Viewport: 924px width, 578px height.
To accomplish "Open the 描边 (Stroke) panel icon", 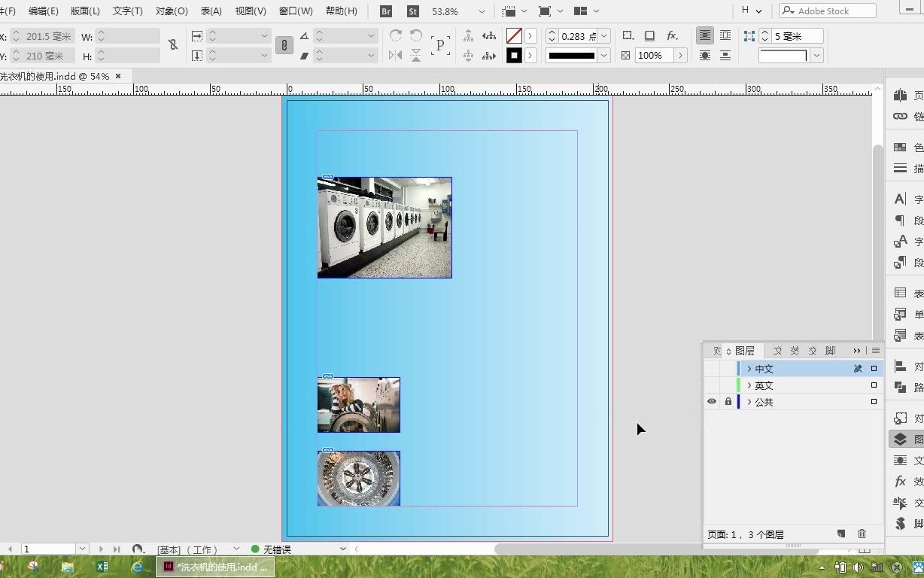I will point(901,167).
